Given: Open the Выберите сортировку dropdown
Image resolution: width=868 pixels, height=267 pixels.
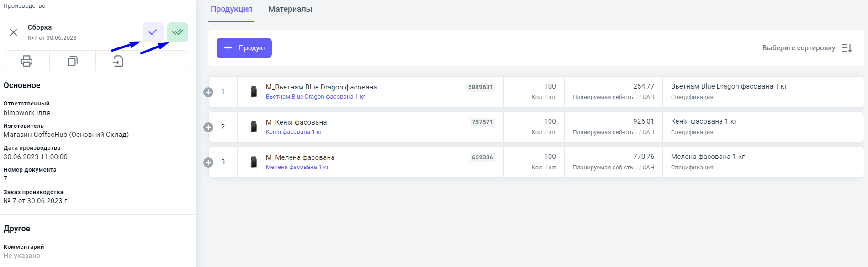Looking at the screenshot, I should pyautogui.click(x=799, y=48).
